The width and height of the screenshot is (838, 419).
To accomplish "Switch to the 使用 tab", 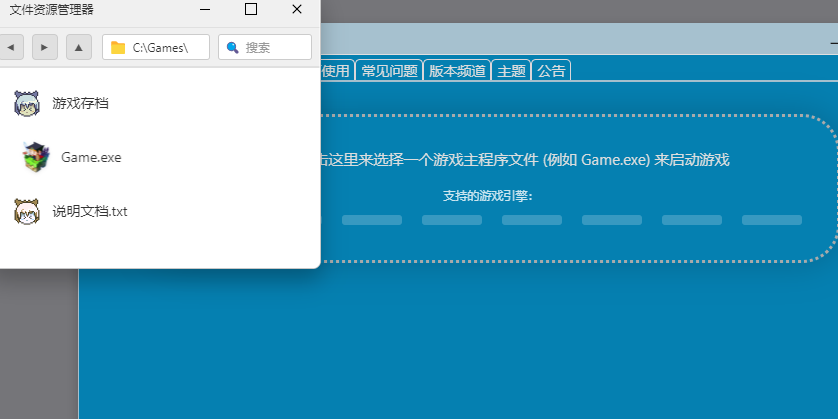I will coord(336,71).
